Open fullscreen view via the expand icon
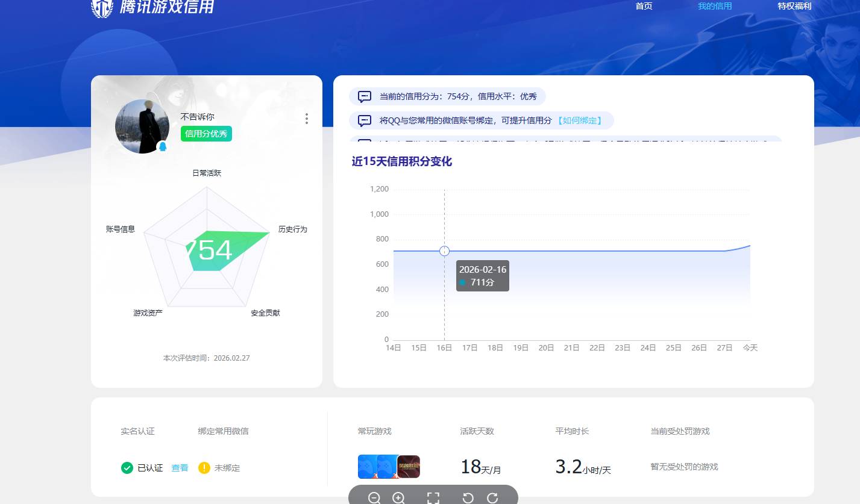The image size is (860, 504). (x=433, y=498)
